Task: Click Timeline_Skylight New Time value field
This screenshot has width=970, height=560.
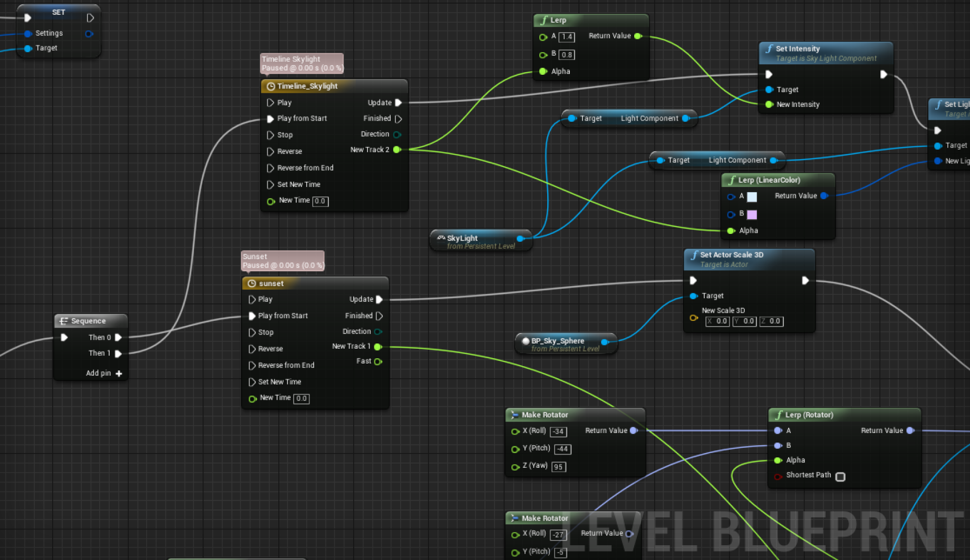Action: click(x=320, y=201)
